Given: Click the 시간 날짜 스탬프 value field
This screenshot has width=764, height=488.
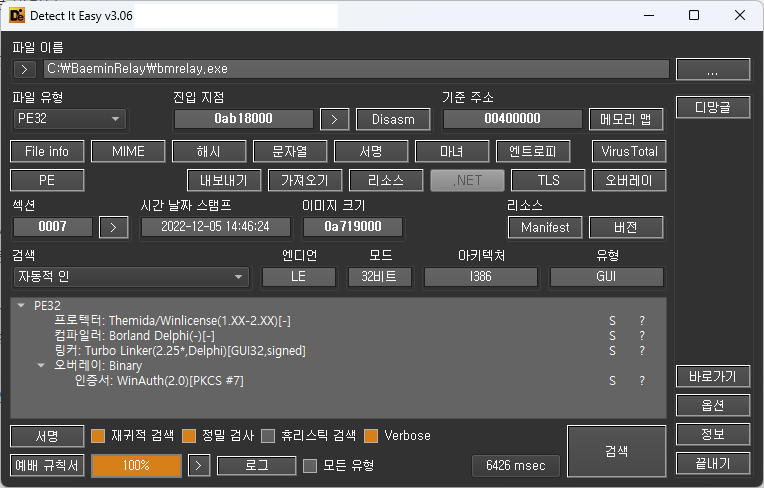Looking at the screenshot, I should click(215, 227).
